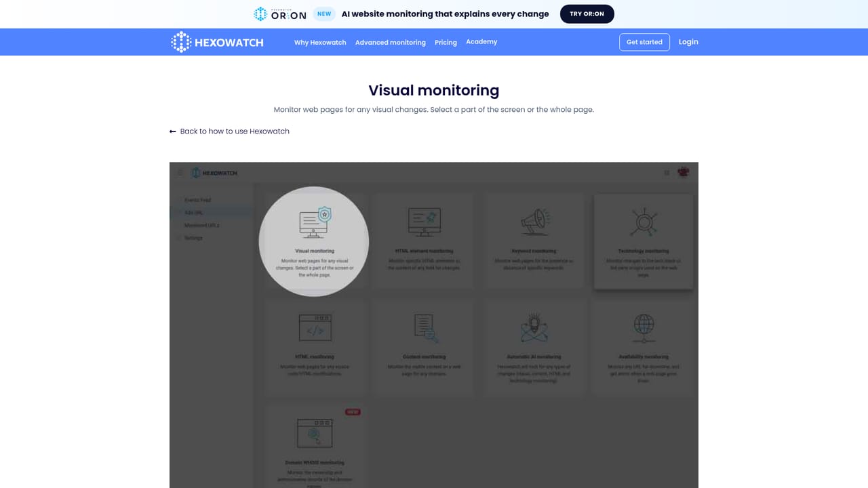Click the Keyword monitoring megaphone icon

click(534, 222)
